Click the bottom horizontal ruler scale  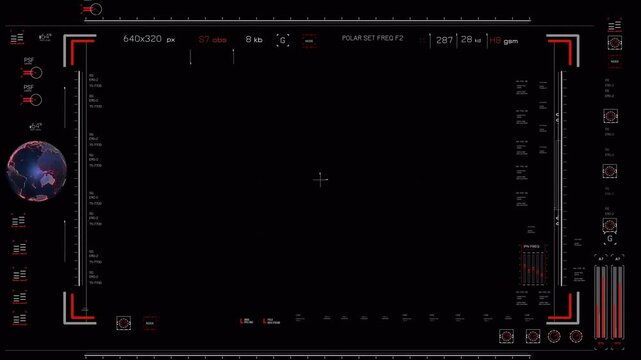pos(307,356)
